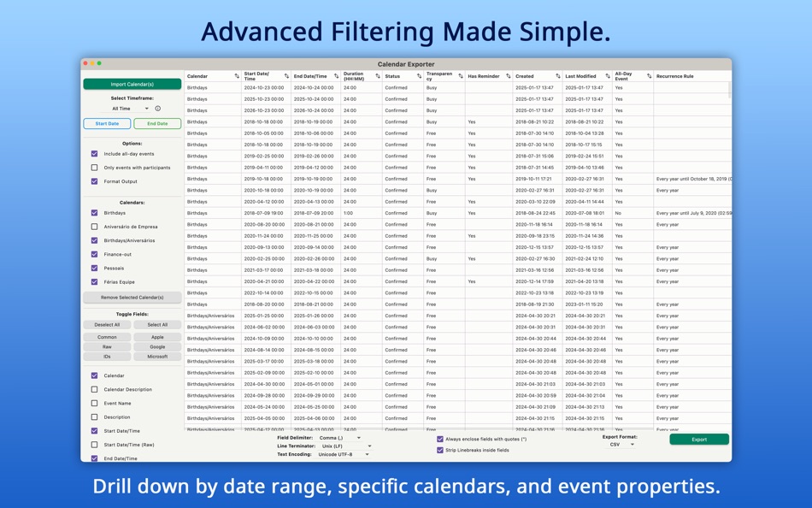Select the Apple fields preset
This screenshot has width=812, height=508.
(157, 337)
